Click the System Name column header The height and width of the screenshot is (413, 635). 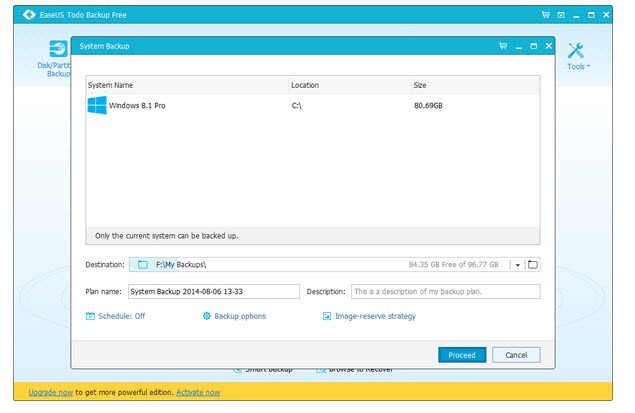[110, 85]
